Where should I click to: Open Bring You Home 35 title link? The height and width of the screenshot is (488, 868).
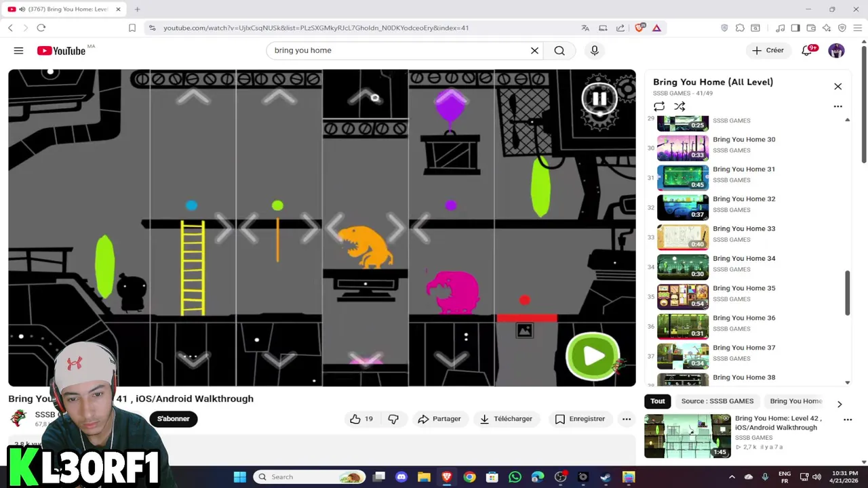click(744, 289)
